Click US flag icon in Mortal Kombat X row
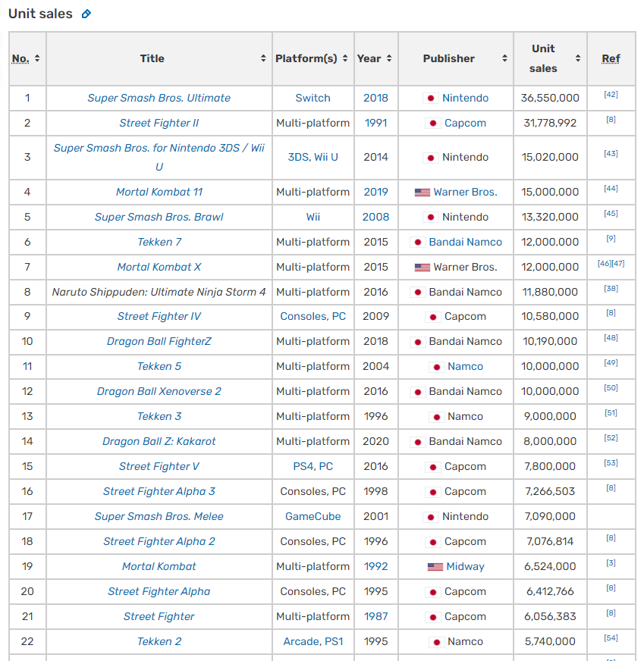This screenshot has width=644, height=661. 423,268
